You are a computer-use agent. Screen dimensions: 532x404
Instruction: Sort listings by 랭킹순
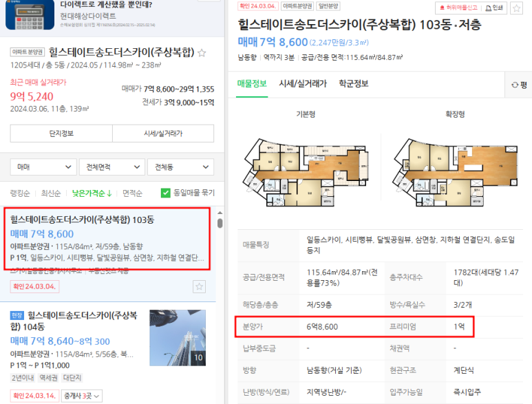point(20,193)
